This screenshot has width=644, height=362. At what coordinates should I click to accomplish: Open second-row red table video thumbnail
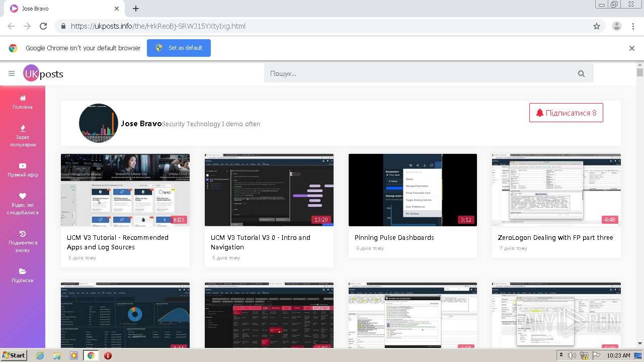(269, 315)
